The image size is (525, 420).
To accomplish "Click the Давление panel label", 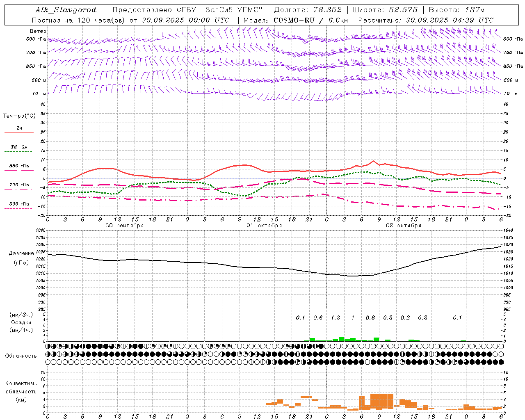I will pos(21,253).
